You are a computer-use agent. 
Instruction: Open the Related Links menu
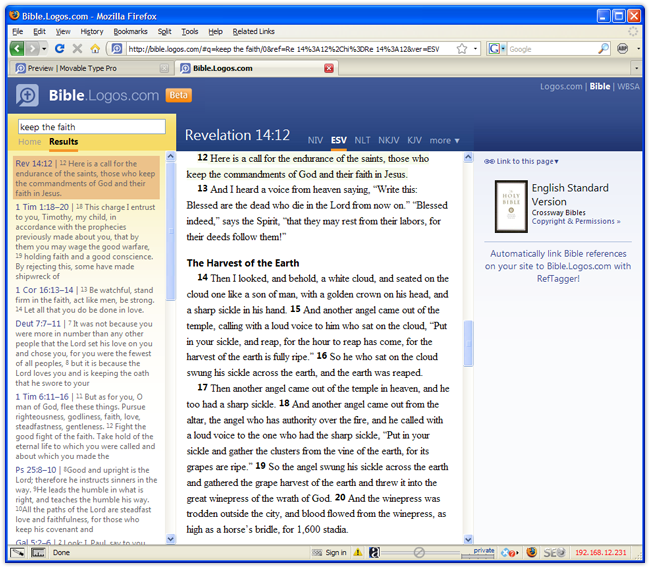tap(253, 32)
